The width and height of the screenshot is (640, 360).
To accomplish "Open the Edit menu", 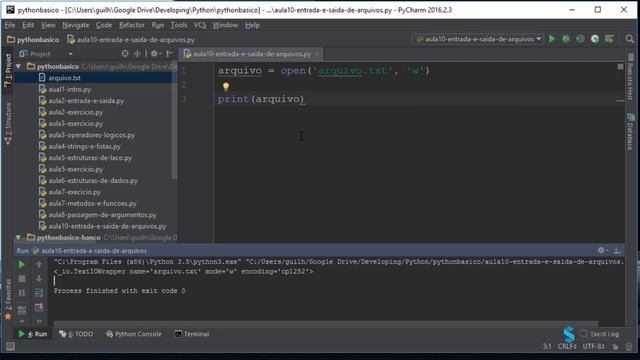I will [28, 25].
